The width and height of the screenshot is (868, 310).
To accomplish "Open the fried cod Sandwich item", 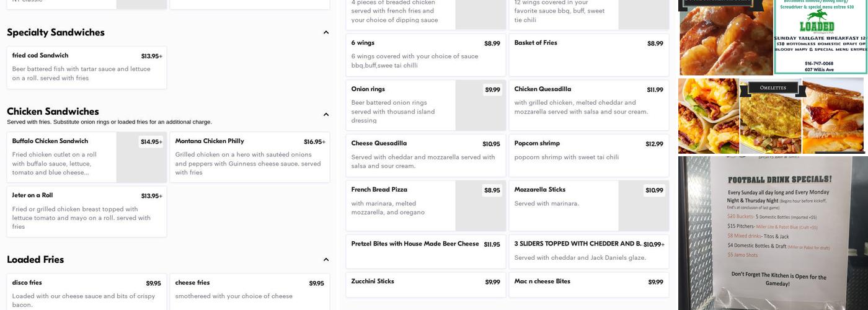I will pyautogui.click(x=86, y=67).
